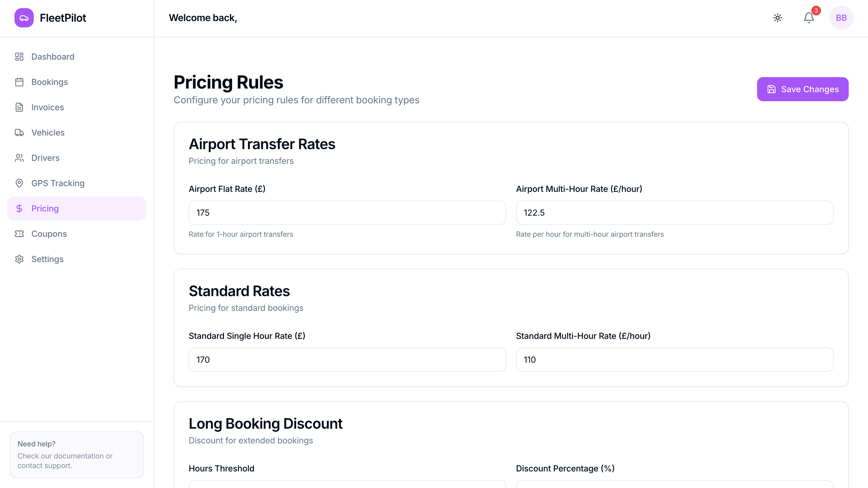
Task: Open notifications via the bell icon
Action: [808, 18]
